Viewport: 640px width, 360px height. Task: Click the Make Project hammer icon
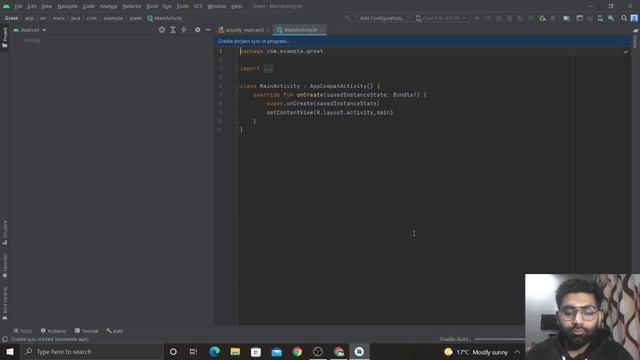tap(348, 18)
